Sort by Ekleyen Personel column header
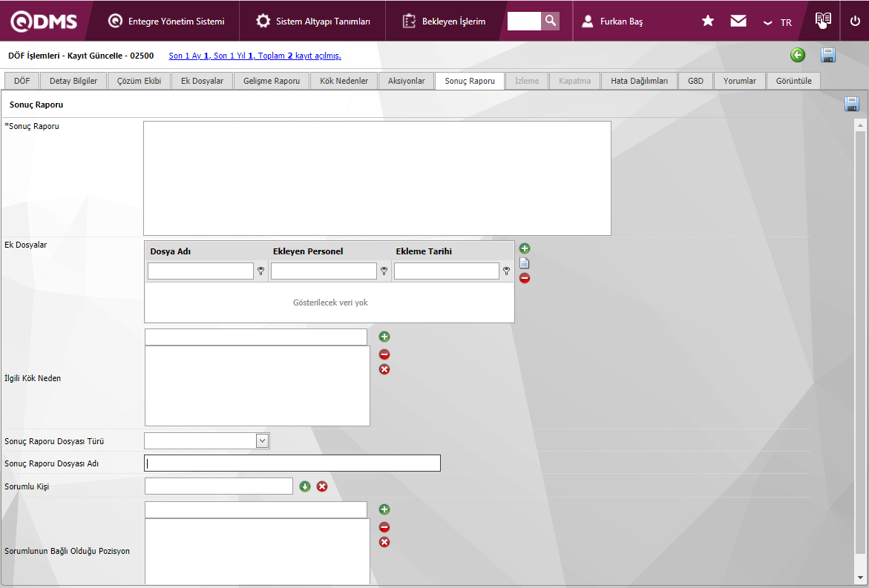 tap(308, 251)
